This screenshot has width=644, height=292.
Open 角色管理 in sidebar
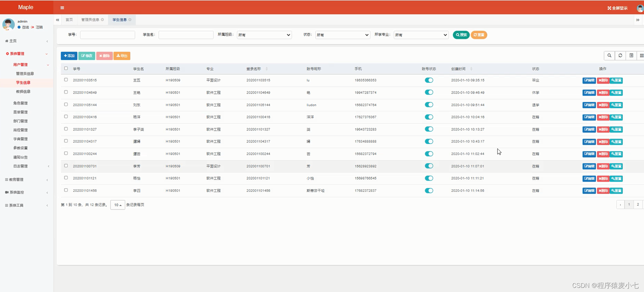pos(20,103)
